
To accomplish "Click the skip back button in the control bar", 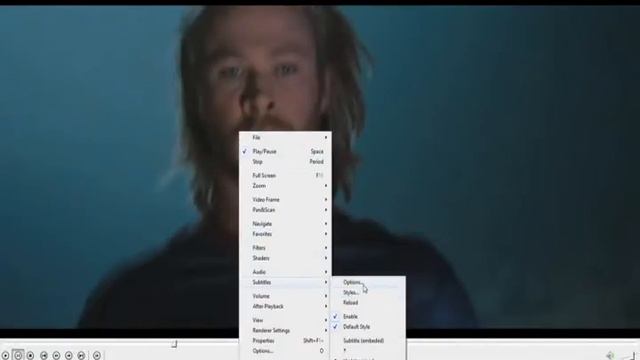I will pyautogui.click(x=44, y=356).
